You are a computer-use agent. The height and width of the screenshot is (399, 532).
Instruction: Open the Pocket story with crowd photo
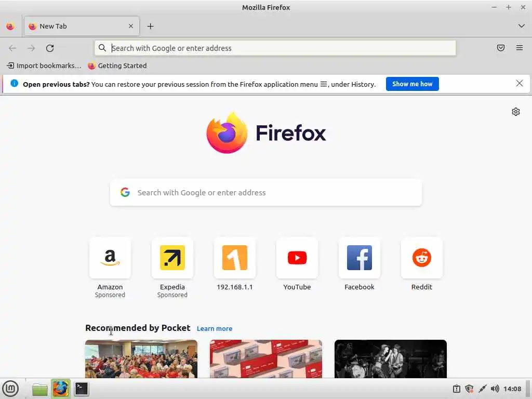141,358
